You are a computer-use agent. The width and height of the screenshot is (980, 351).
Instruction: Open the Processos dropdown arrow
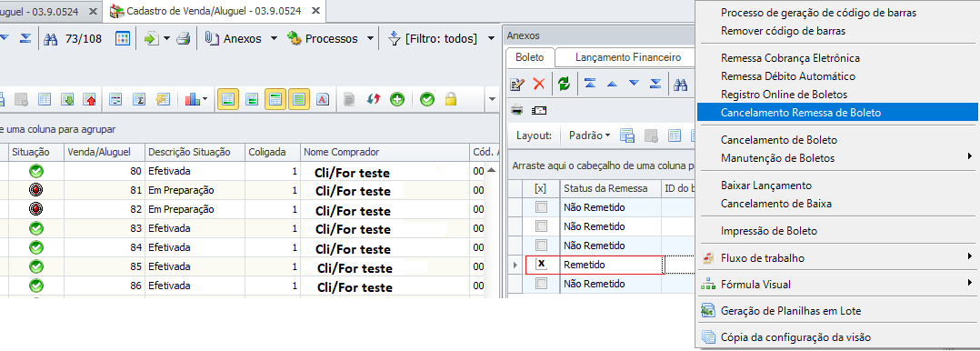370,39
